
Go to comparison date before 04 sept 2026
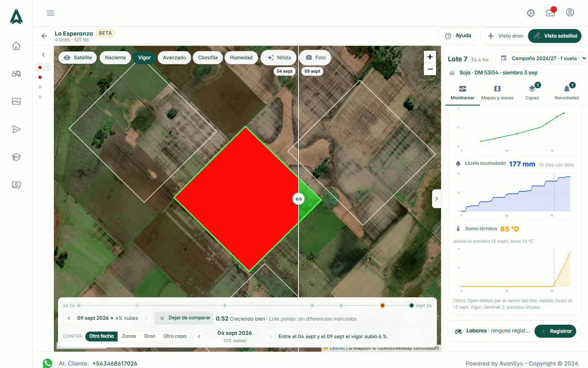click(199, 336)
